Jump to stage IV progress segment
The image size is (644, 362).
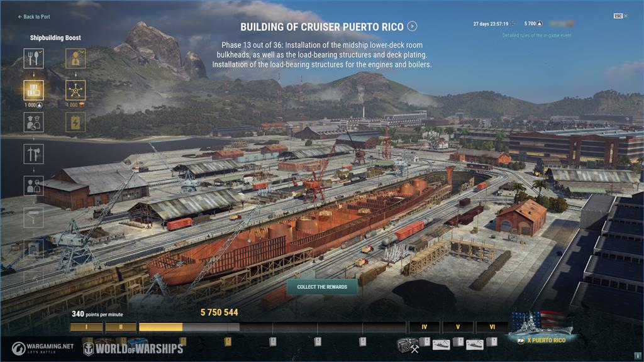pos(425,327)
